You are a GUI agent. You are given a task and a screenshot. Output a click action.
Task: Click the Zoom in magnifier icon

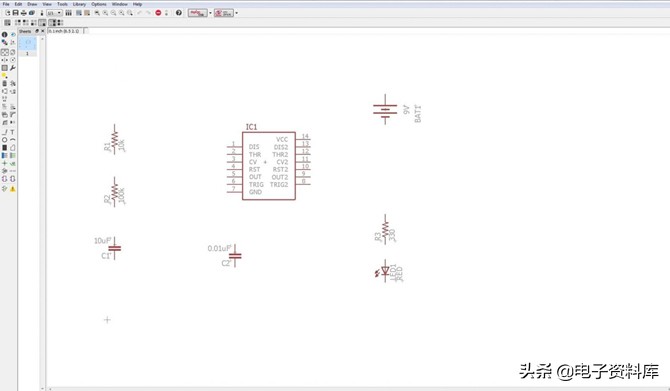pos(105,13)
